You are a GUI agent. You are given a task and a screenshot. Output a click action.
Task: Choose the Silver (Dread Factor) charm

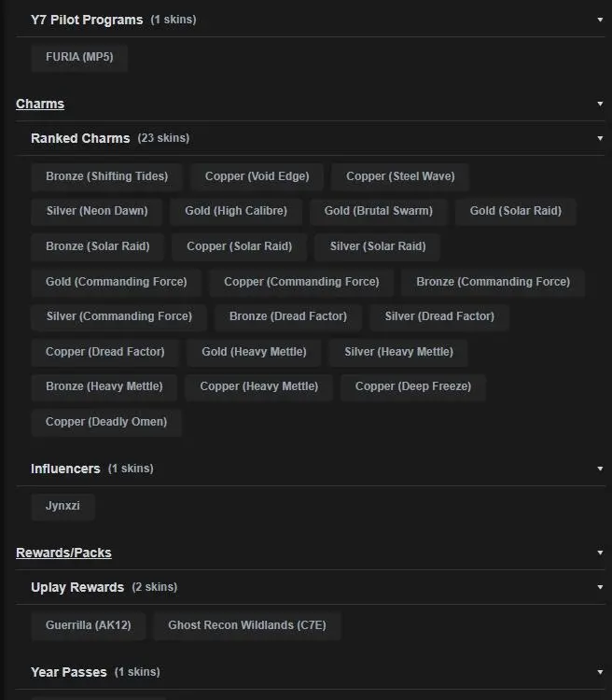coord(439,316)
